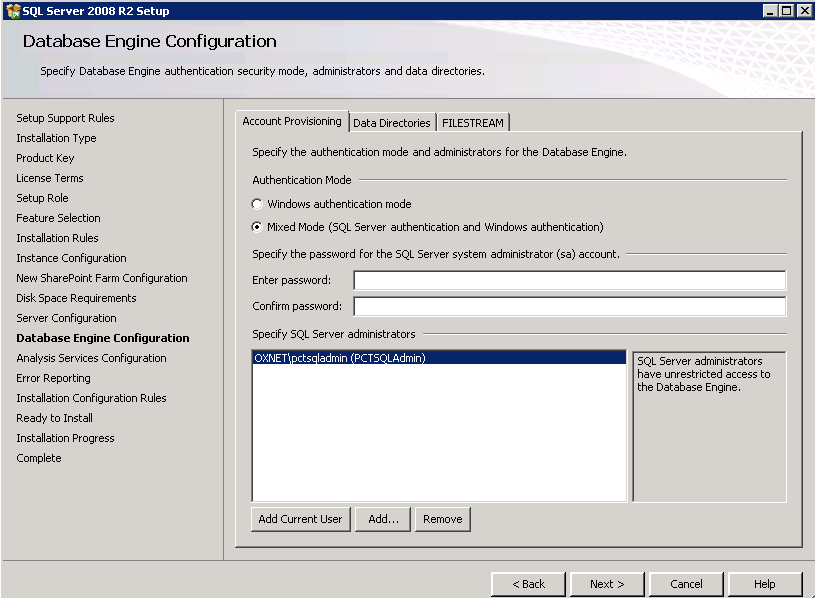Maximize the SQL Server Setup window
Screen dimensions: 815x598
click(787, 10)
